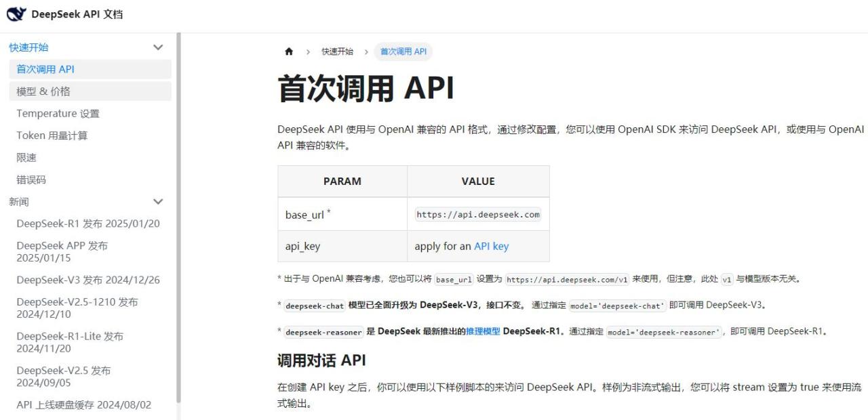Click 快速开始 in the breadcrumb
The image size is (868, 420).
337,52
